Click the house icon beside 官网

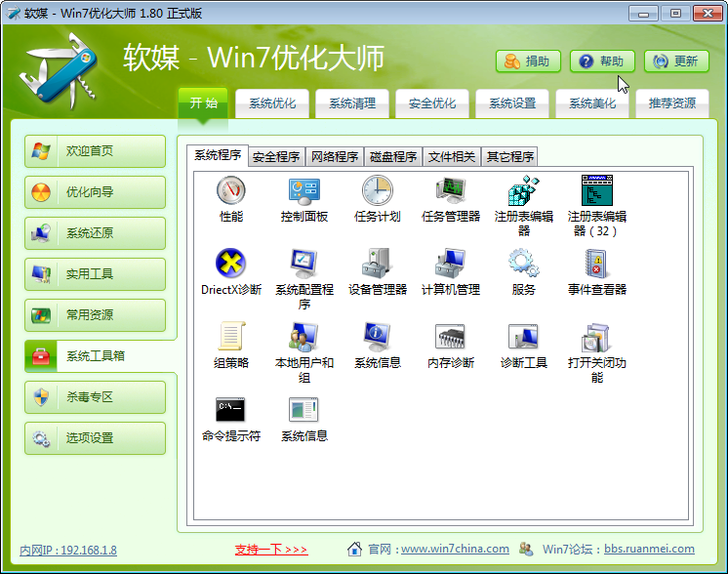coord(354,549)
